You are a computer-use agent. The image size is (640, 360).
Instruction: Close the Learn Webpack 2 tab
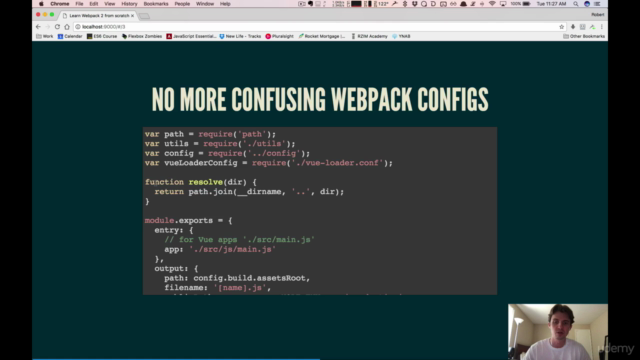click(x=132, y=16)
